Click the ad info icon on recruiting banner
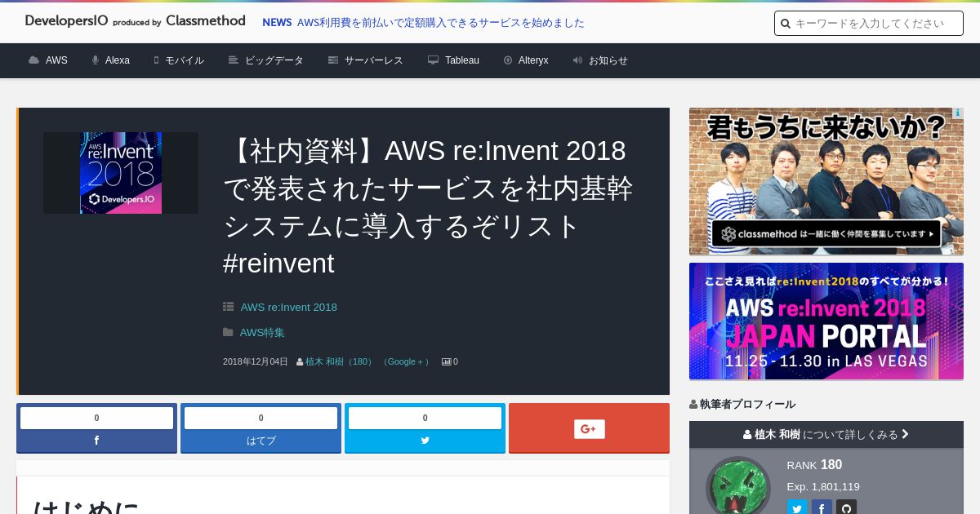Viewport: 980px width, 514px height. (958, 113)
